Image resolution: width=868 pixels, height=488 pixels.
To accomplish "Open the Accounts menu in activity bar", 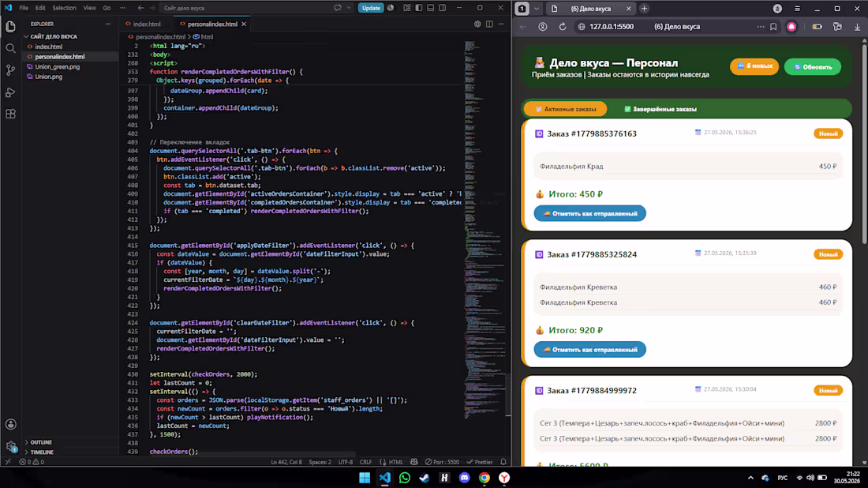I will click(10, 424).
